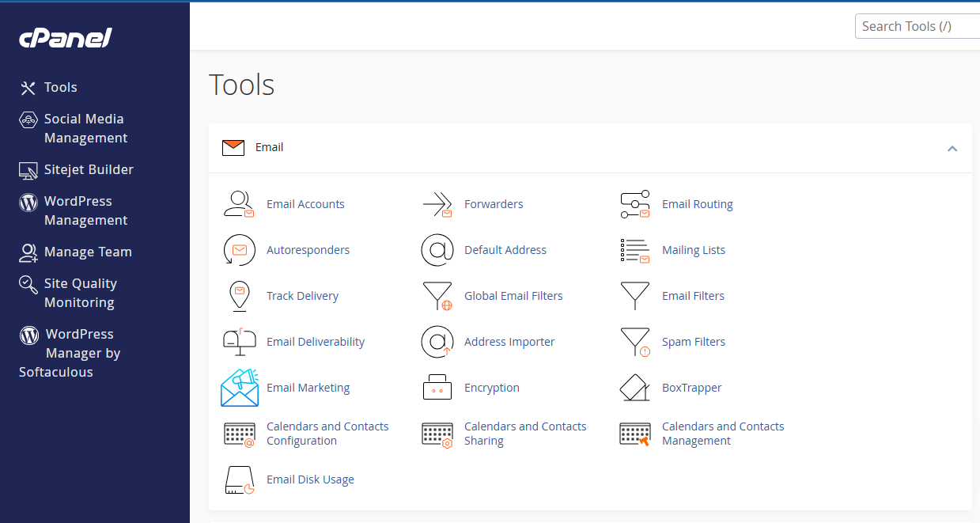Click the BoxTrapper icon
The width and height of the screenshot is (980, 523).
[x=634, y=388]
